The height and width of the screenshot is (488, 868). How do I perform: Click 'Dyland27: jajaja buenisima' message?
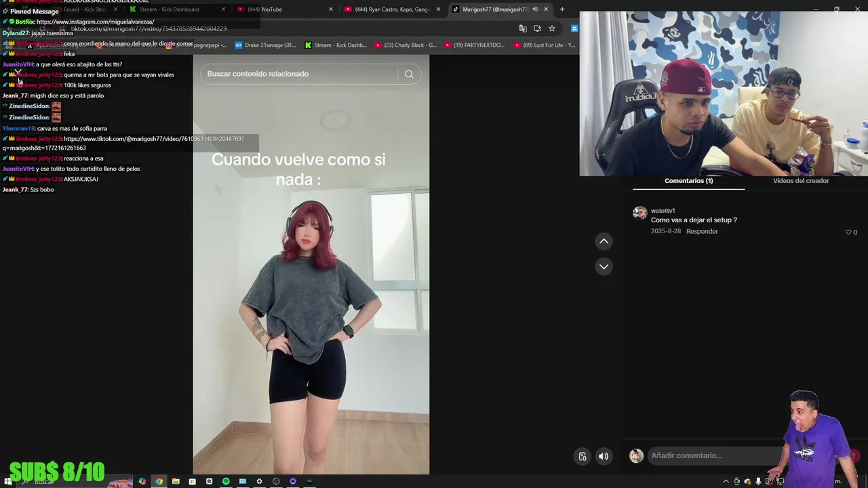click(38, 33)
